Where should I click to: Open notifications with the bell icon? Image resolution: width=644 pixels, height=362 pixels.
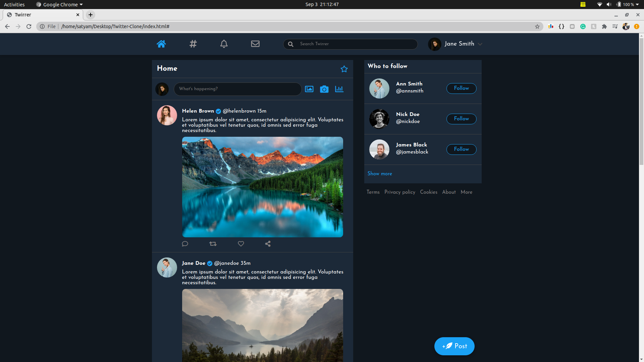point(224,44)
